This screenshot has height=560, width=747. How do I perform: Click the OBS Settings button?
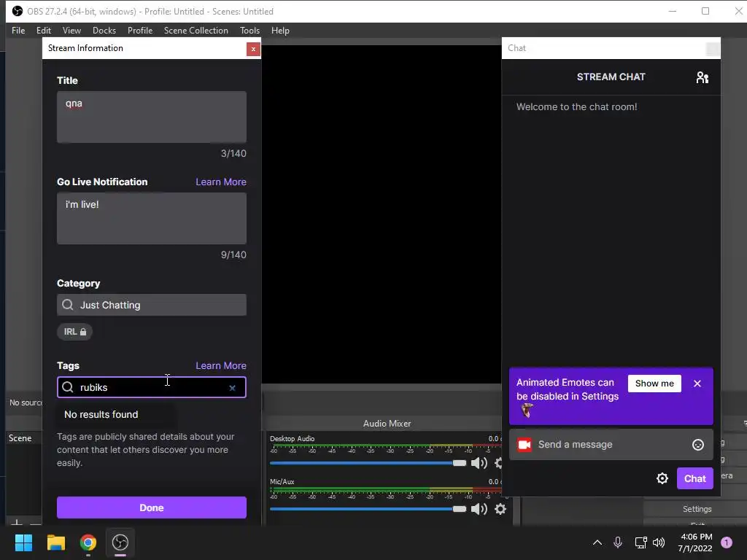coord(697,509)
